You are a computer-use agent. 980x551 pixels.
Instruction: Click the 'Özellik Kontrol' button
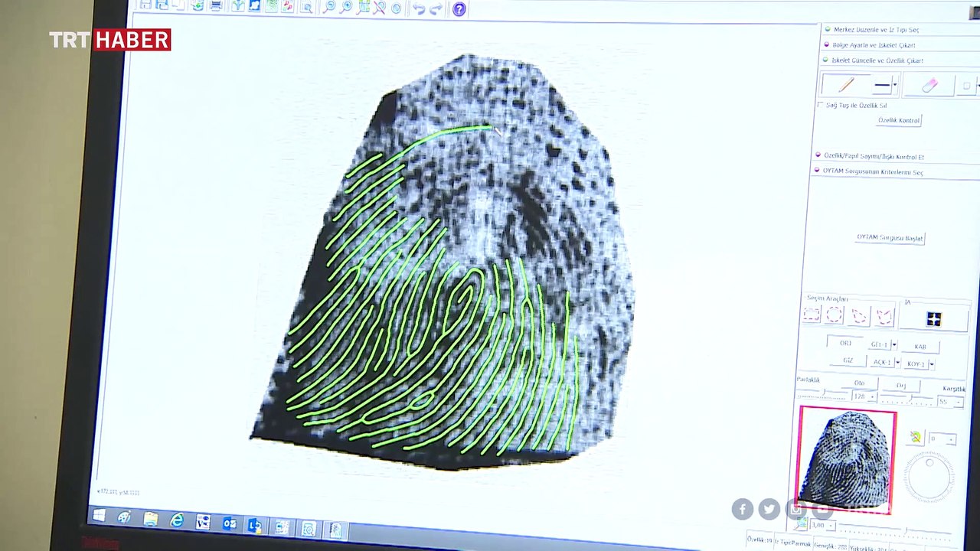point(899,120)
